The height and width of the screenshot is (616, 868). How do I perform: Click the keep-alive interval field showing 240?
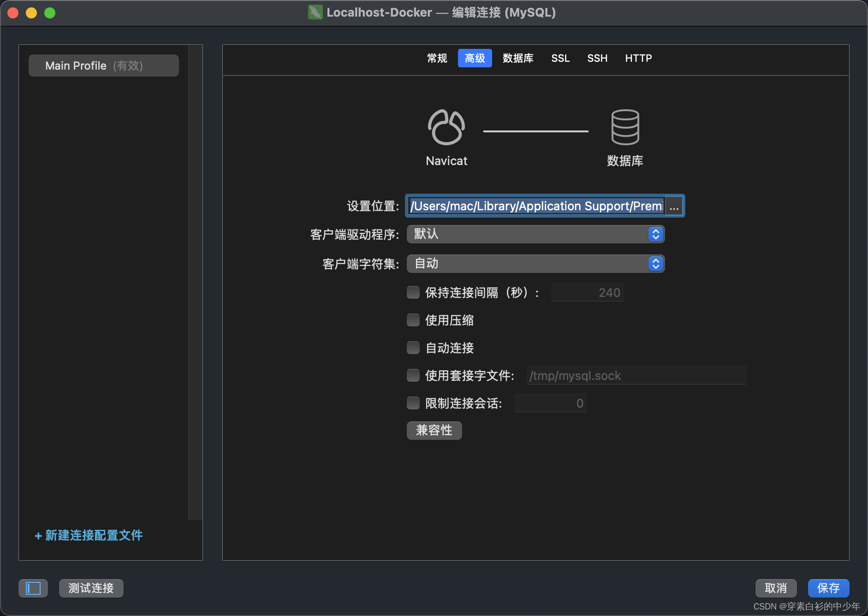point(587,292)
